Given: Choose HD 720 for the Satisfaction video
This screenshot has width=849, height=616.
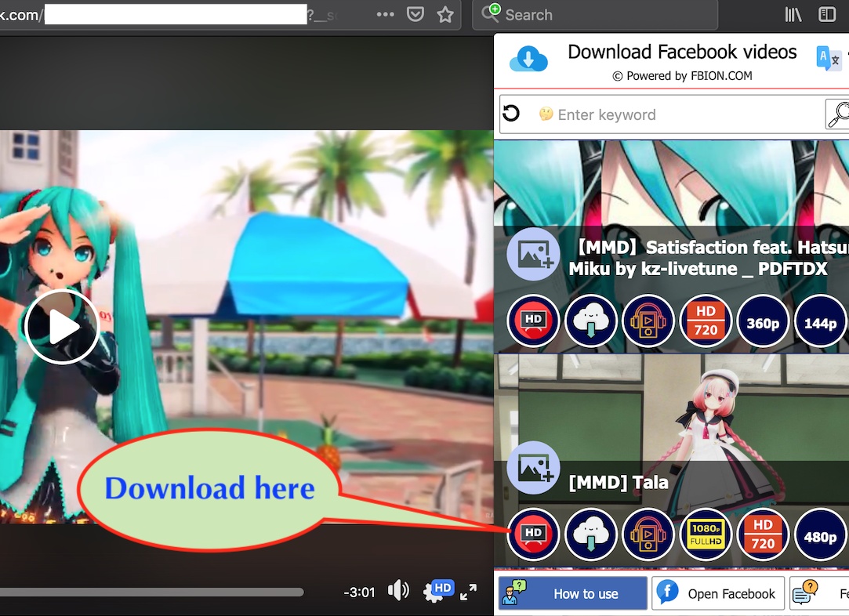Looking at the screenshot, I should (x=706, y=321).
